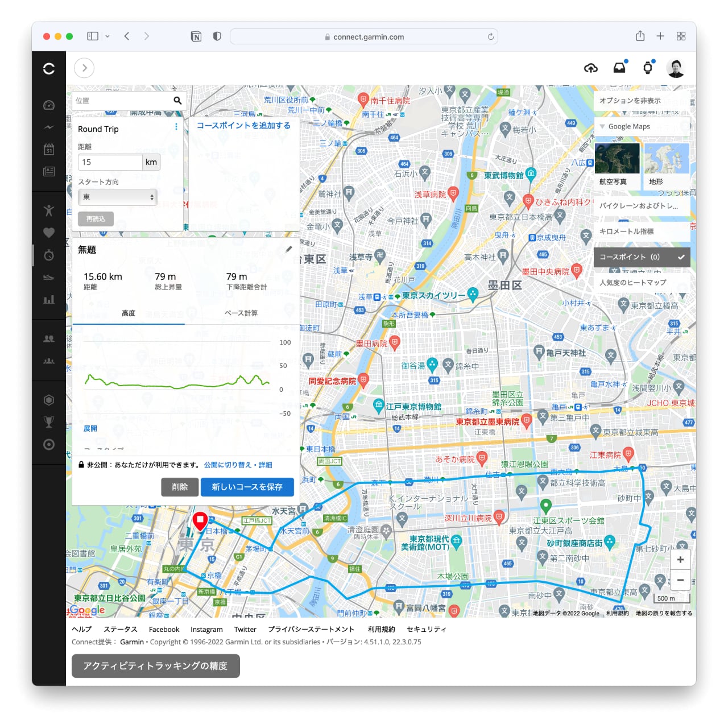Image resolution: width=728 pixels, height=728 pixels.
Task: Open Round Trip three-dot options menu
Action: (x=176, y=127)
